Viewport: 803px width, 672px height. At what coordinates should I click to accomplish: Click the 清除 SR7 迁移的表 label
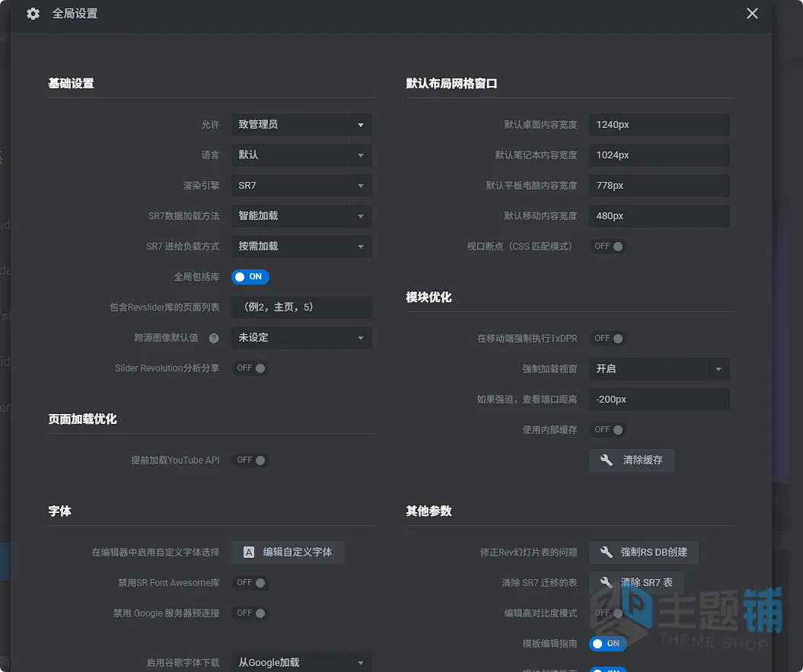tap(539, 583)
